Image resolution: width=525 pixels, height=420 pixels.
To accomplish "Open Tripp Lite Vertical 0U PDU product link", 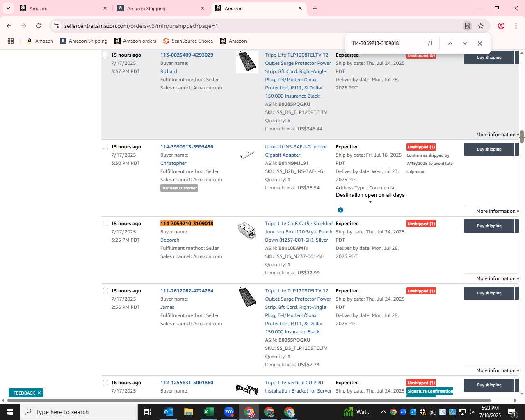I will pyautogui.click(x=298, y=387).
